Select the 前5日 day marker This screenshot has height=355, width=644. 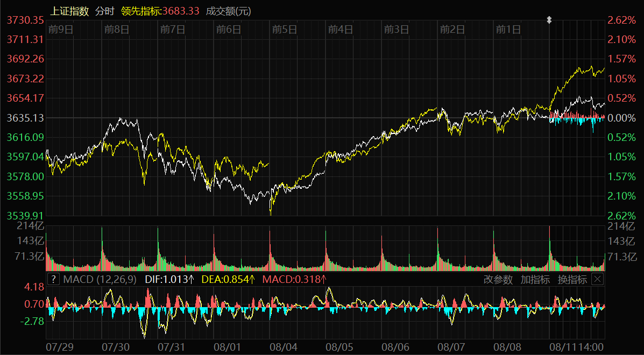pyautogui.click(x=285, y=30)
